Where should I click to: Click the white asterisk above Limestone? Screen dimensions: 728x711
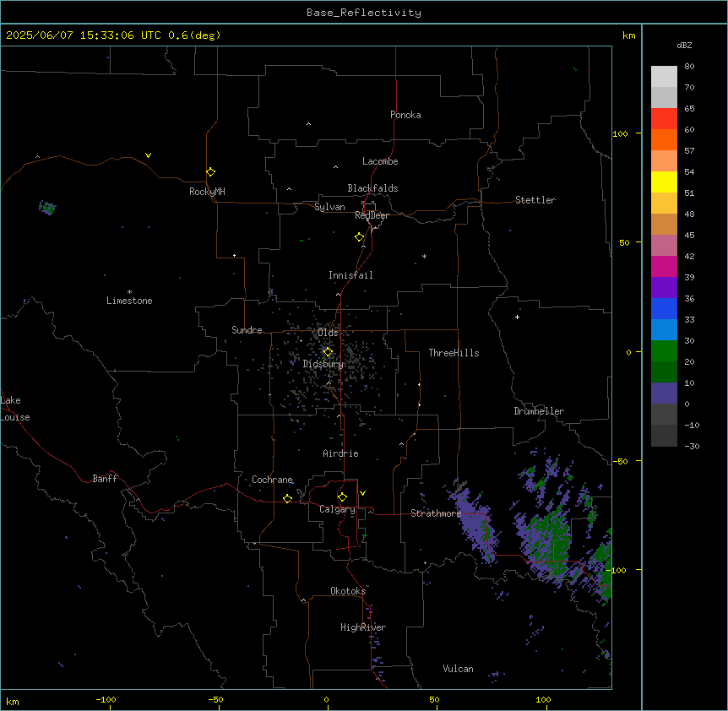[129, 292]
